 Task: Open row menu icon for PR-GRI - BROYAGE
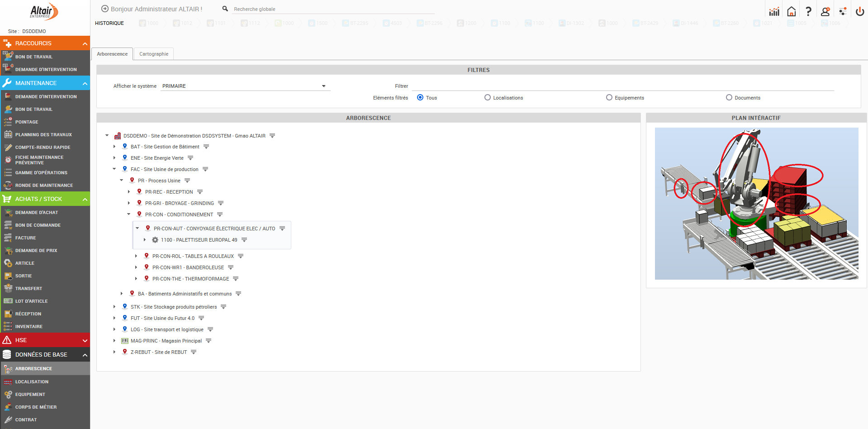pyautogui.click(x=221, y=203)
